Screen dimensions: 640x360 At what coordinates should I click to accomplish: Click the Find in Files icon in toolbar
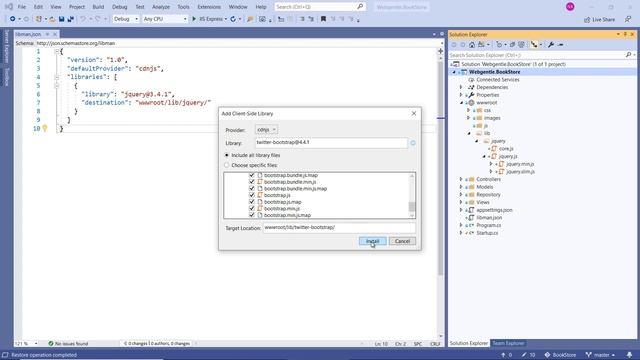[250, 19]
